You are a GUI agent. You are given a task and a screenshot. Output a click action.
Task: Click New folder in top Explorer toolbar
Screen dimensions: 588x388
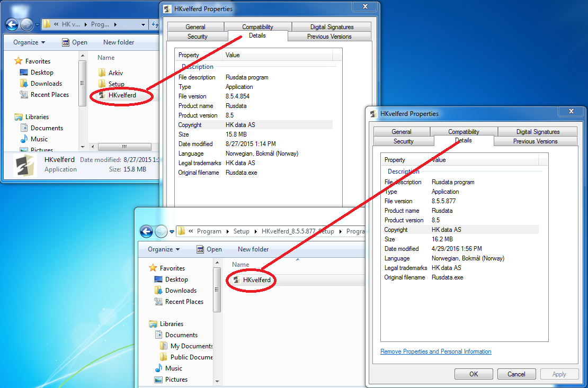pos(119,42)
